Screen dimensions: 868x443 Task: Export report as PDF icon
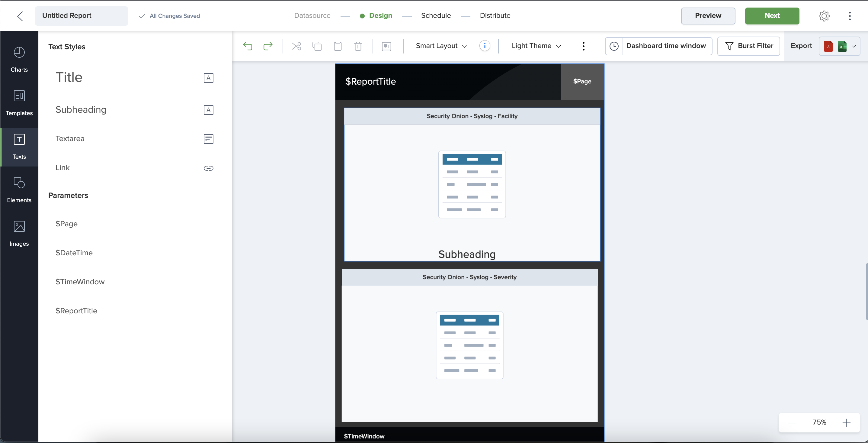828,46
